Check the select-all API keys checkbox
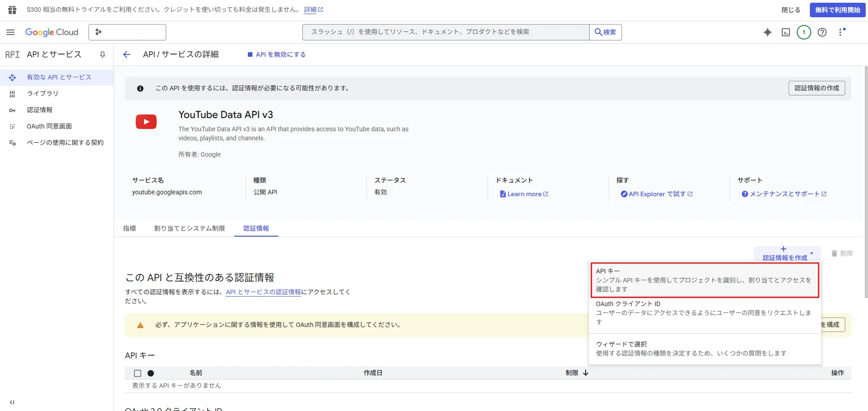Image resolution: width=868 pixels, height=411 pixels. pyautogui.click(x=138, y=373)
